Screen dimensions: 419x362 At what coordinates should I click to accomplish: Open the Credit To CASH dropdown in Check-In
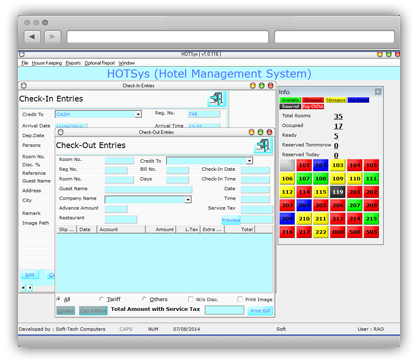click(x=138, y=114)
